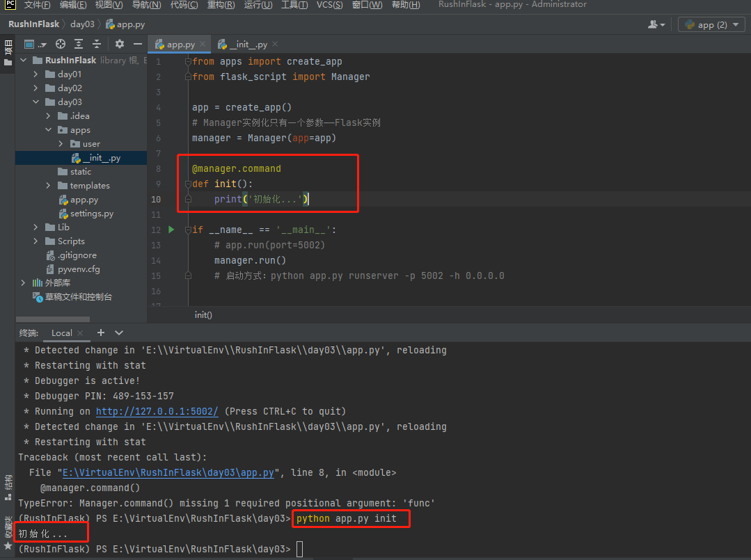Expand the day01 folder
The image size is (751, 560).
click(x=36, y=74)
